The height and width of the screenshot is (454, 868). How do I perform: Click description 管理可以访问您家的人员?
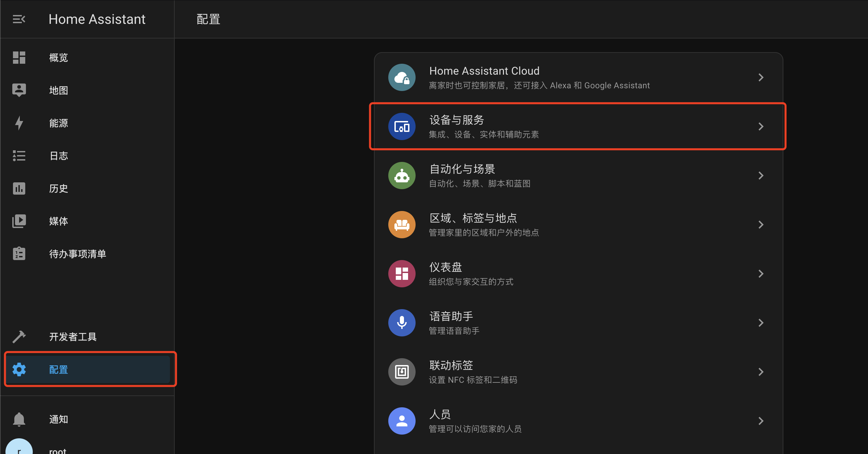click(x=475, y=429)
